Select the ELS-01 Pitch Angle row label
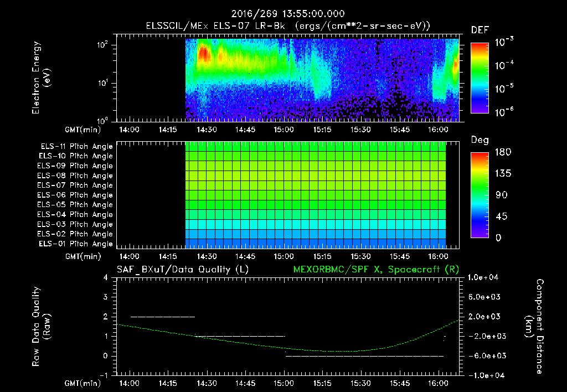The width and height of the screenshot is (567, 392). click(x=76, y=244)
